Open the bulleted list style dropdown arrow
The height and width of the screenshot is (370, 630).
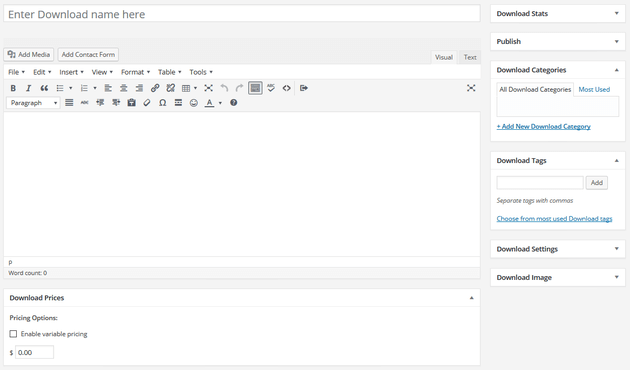pos(71,88)
